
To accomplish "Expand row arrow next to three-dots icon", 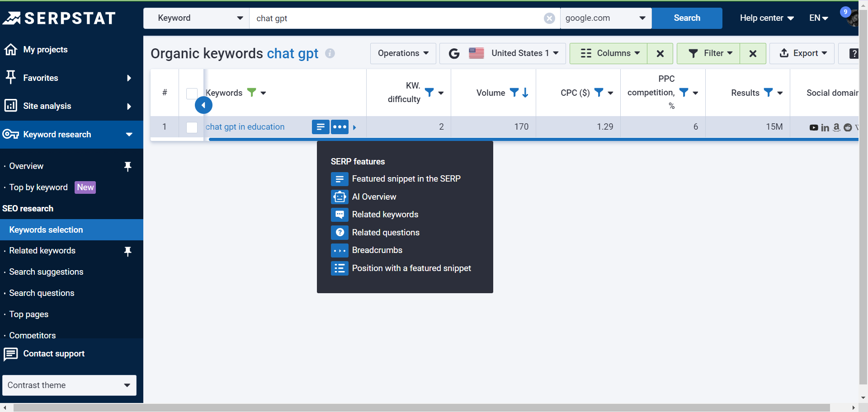I will tap(354, 127).
